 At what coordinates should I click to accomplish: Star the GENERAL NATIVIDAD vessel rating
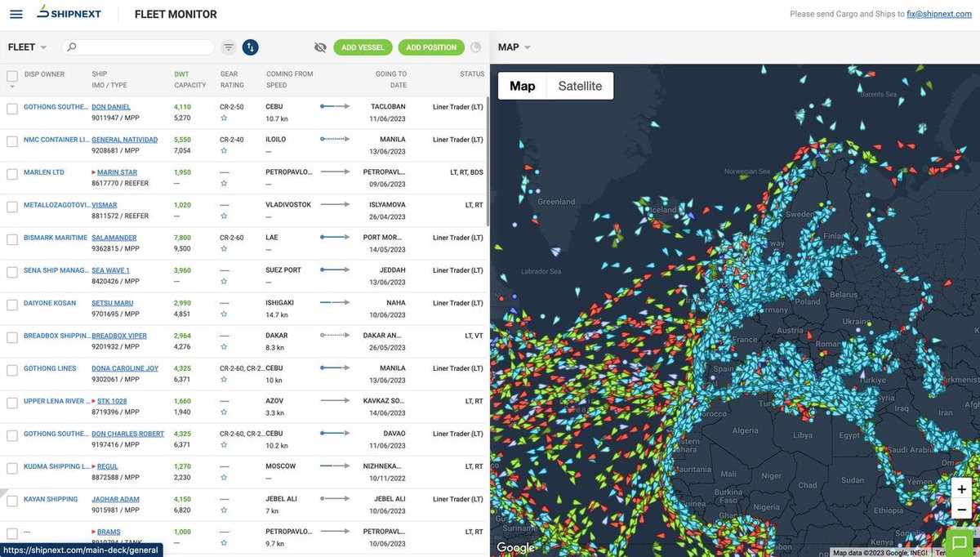click(x=224, y=150)
